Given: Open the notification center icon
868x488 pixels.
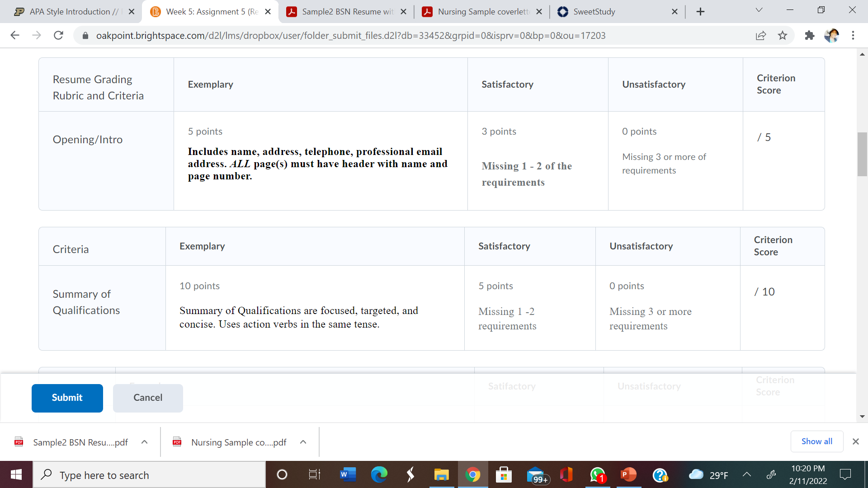Looking at the screenshot, I should (845, 474).
